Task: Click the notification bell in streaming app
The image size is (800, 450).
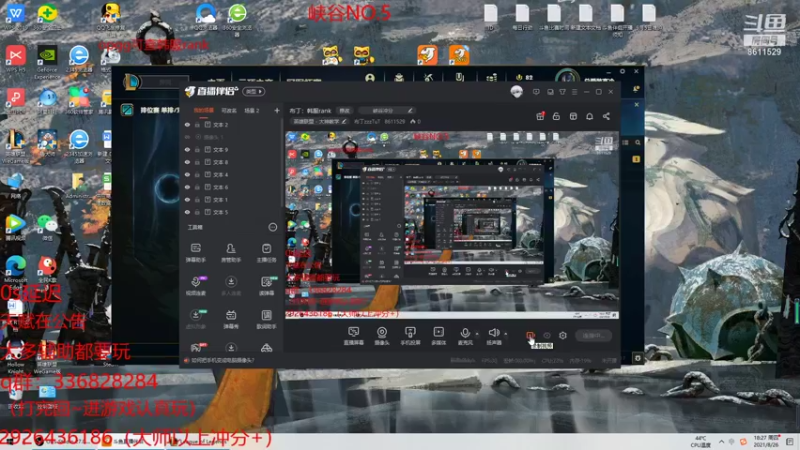Action: [589, 116]
